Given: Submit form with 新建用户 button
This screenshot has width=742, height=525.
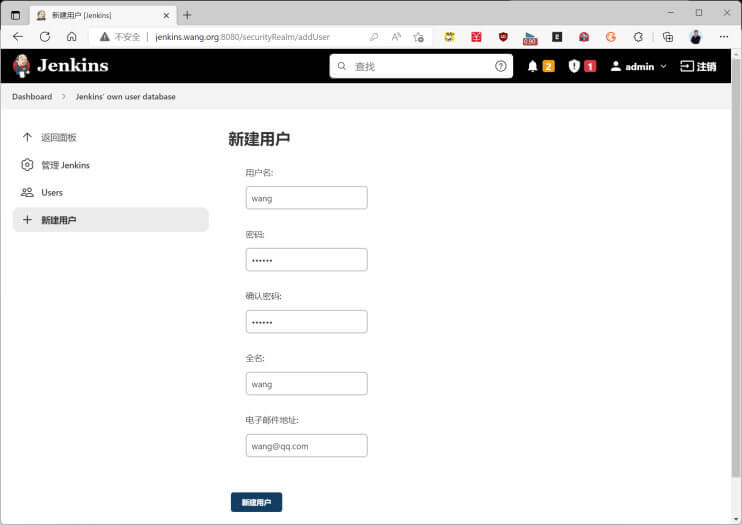Looking at the screenshot, I should (256, 502).
